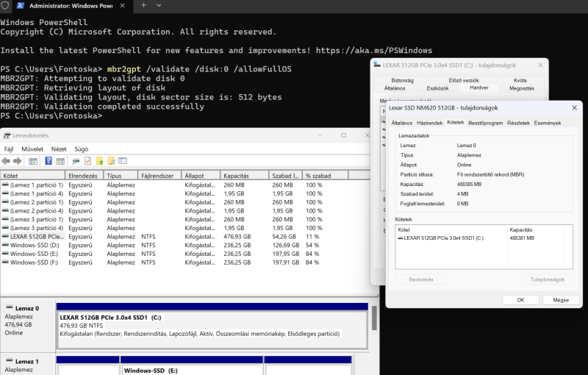588x375 pixels.
Task: Select the Lemez 1 disk label
Action: coord(26,362)
